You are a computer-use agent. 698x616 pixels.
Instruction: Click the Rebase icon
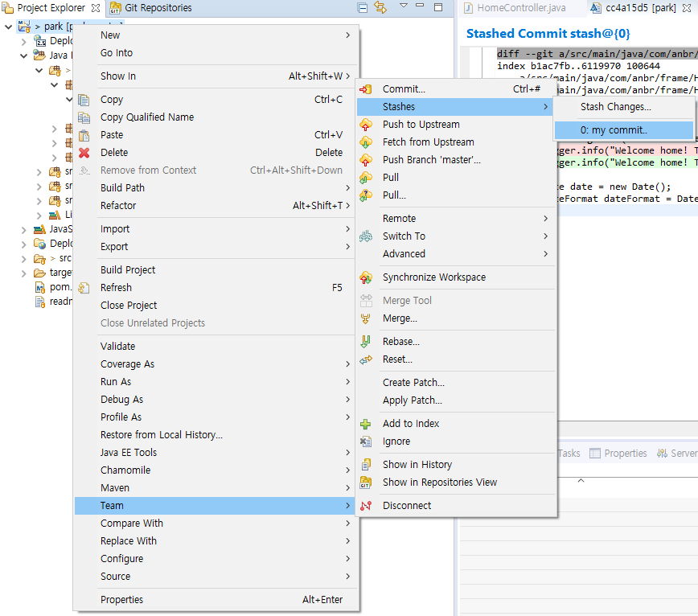pos(366,342)
